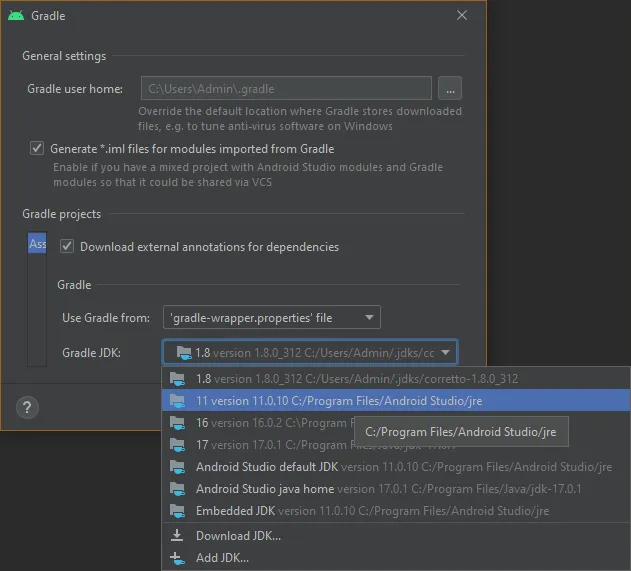Image resolution: width=631 pixels, height=571 pixels.
Task: Click the Gradle JDK label
Action: coord(91,353)
